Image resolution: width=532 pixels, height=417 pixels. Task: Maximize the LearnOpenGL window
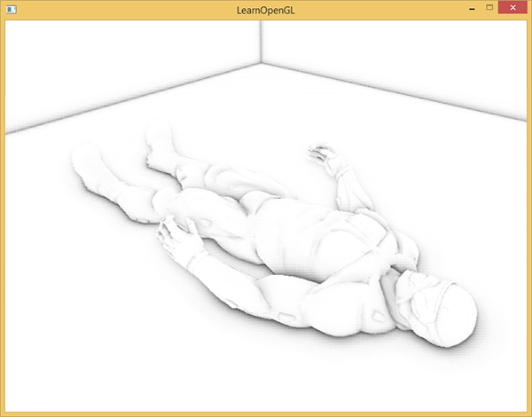(x=489, y=7)
